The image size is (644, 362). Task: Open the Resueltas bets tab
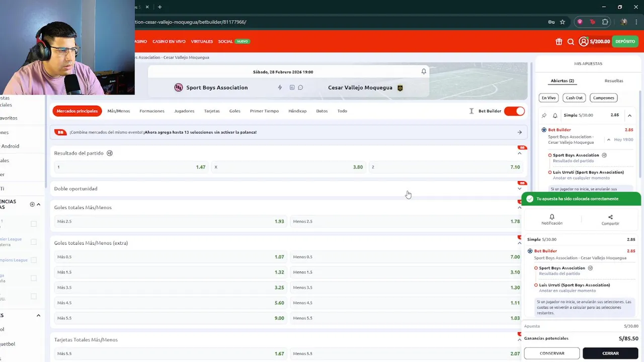point(614,80)
